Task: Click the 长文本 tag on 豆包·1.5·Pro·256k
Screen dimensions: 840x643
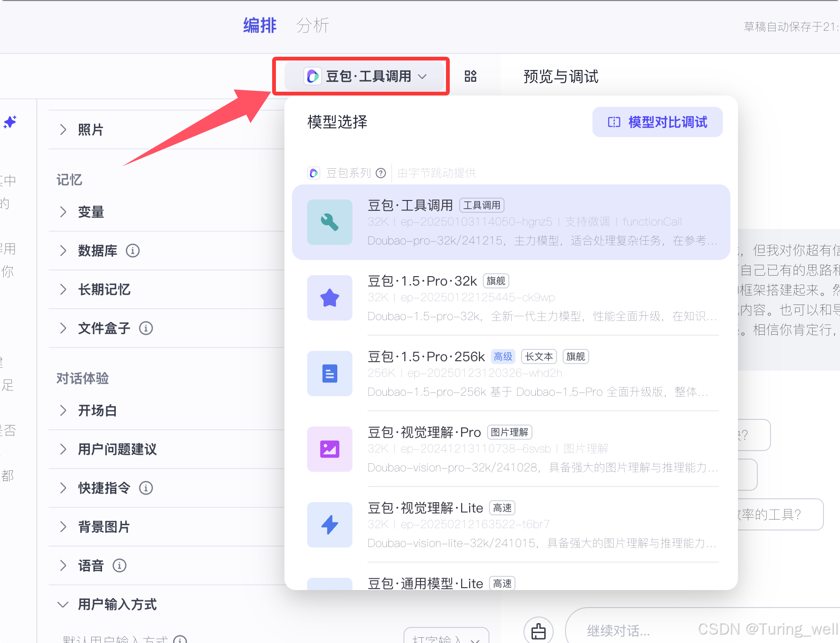Action: [x=539, y=356]
